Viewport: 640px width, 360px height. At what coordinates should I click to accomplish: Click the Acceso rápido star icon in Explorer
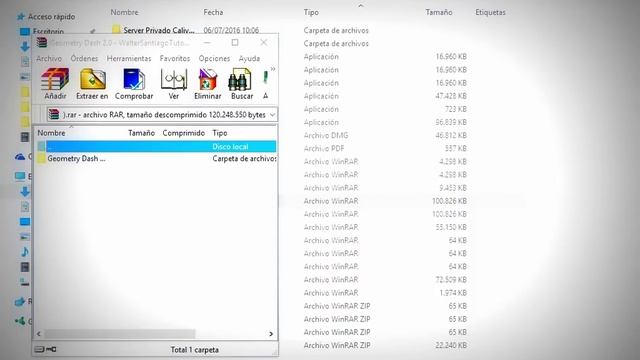(21, 17)
